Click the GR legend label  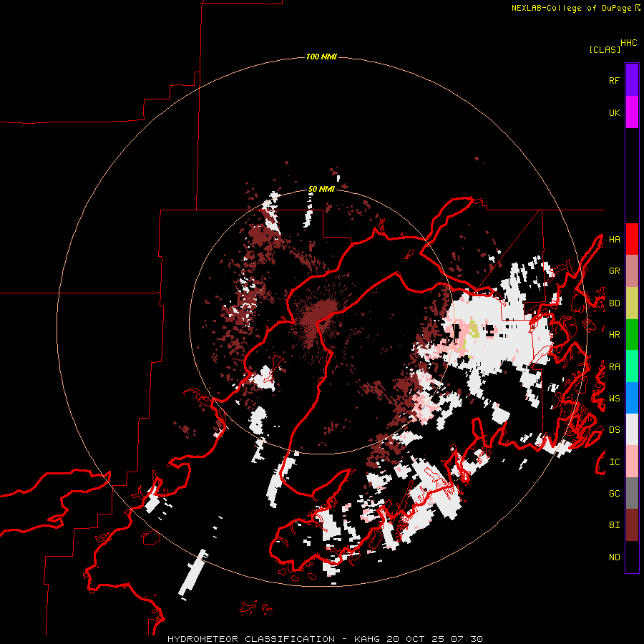614,271
